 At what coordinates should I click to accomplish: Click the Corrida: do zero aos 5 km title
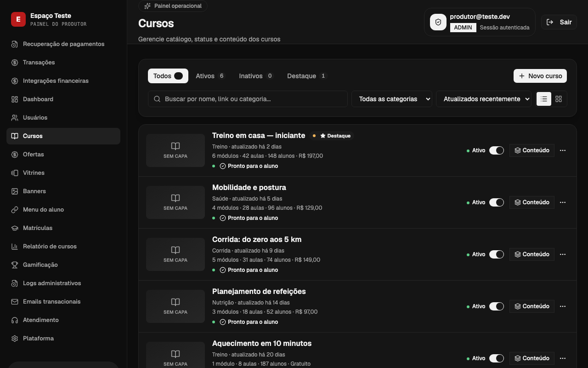click(x=257, y=240)
